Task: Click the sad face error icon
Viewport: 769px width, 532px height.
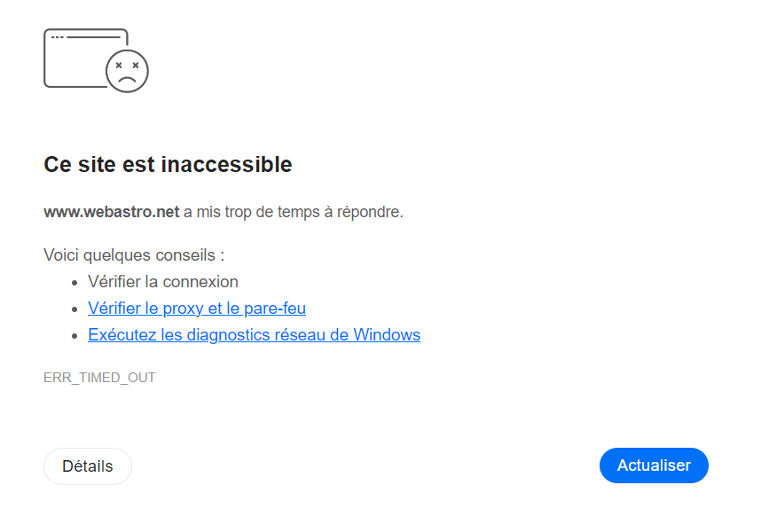Action: pos(127,71)
